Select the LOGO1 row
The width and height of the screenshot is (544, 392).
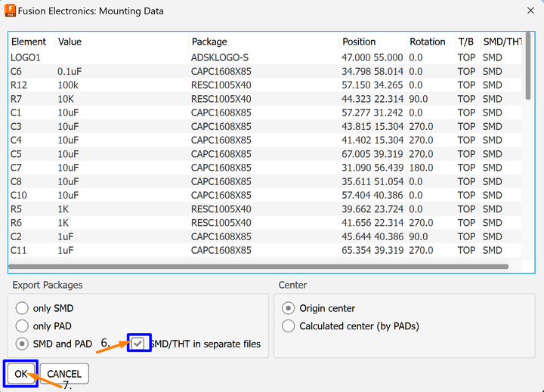click(265, 57)
